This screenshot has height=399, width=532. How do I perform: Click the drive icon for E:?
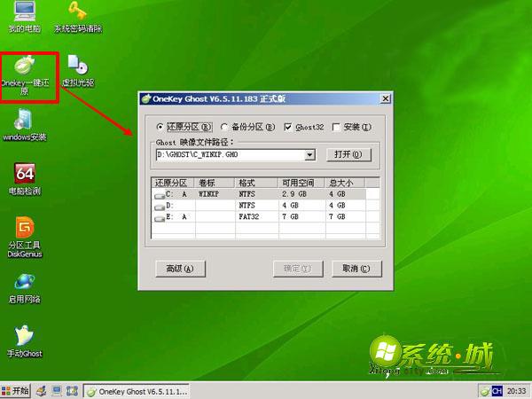[x=160, y=218]
